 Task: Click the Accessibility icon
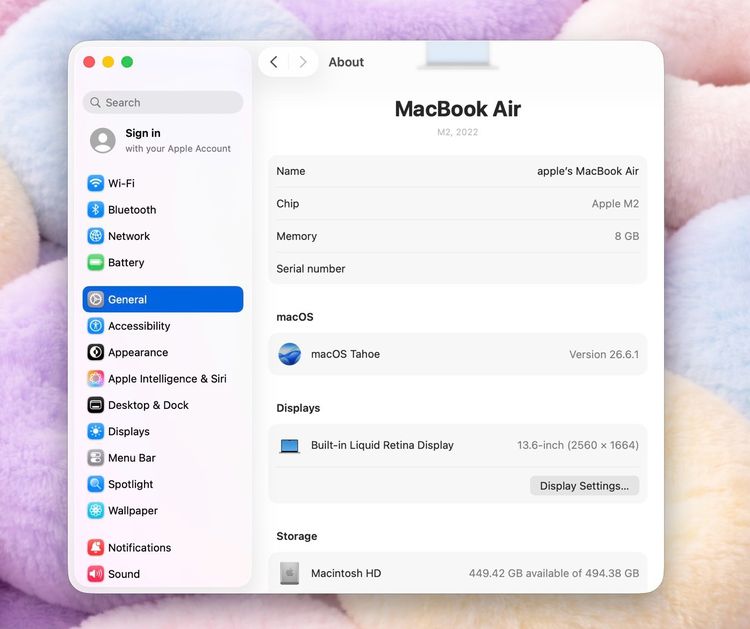click(96, 326)
